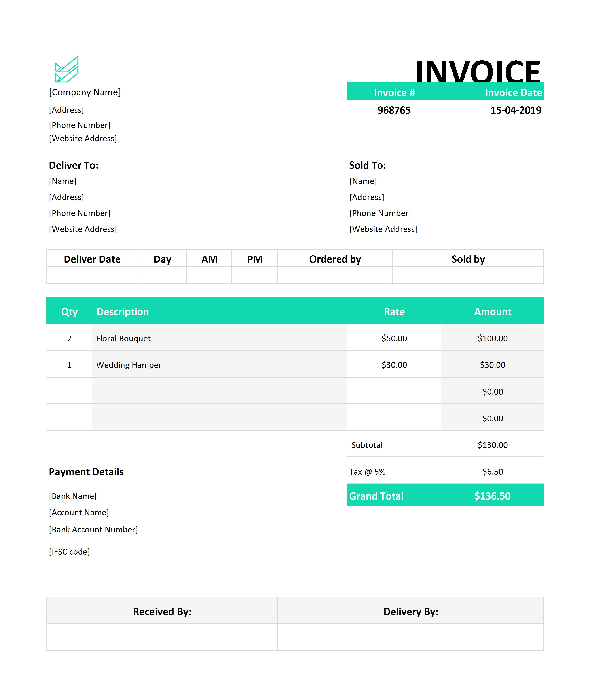Click the empty cell under Sold by

point(468,275)
